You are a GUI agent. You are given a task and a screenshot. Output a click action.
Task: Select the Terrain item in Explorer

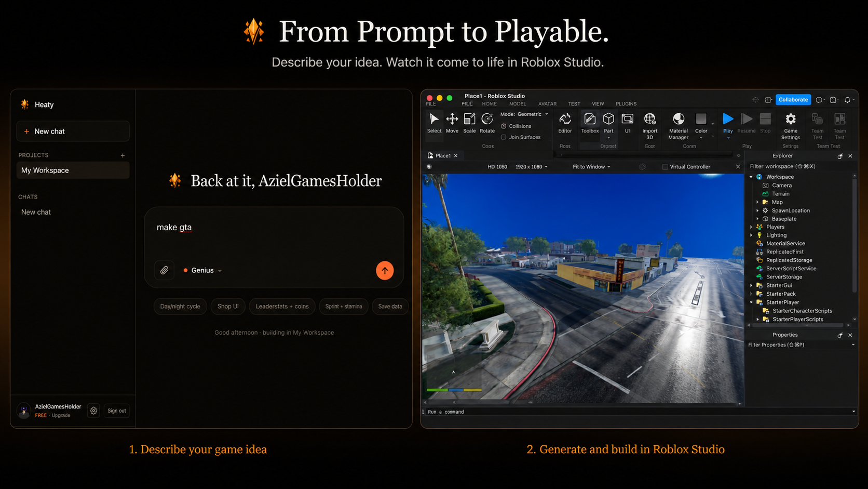coord(780,194)
